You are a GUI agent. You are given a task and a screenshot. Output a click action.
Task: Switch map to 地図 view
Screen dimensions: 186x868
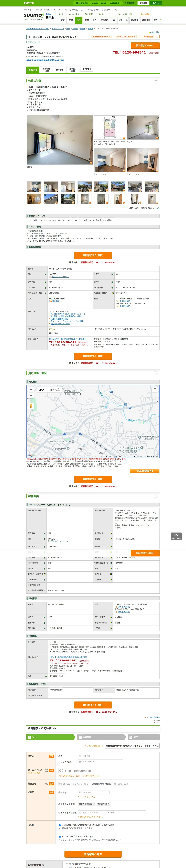[42, 390]
